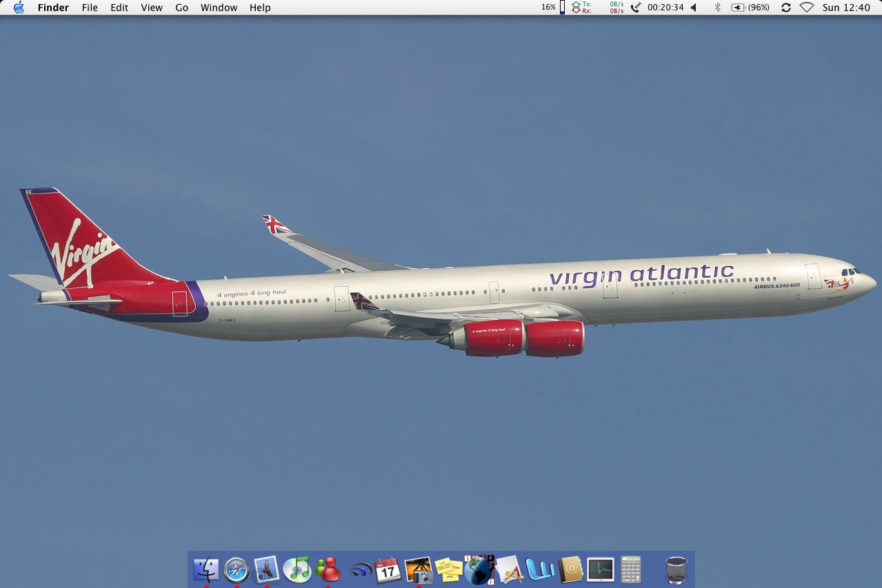Open the View menu
882x588 pixels.
152,8
